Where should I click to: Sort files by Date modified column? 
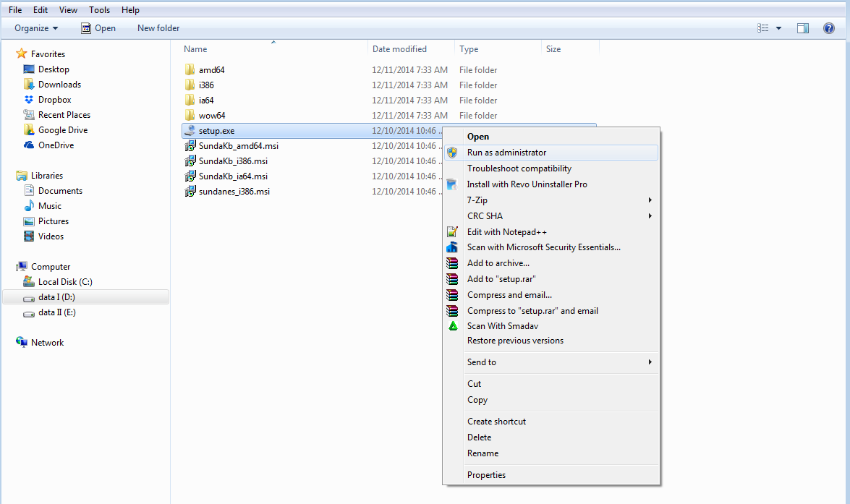[399, 49]
